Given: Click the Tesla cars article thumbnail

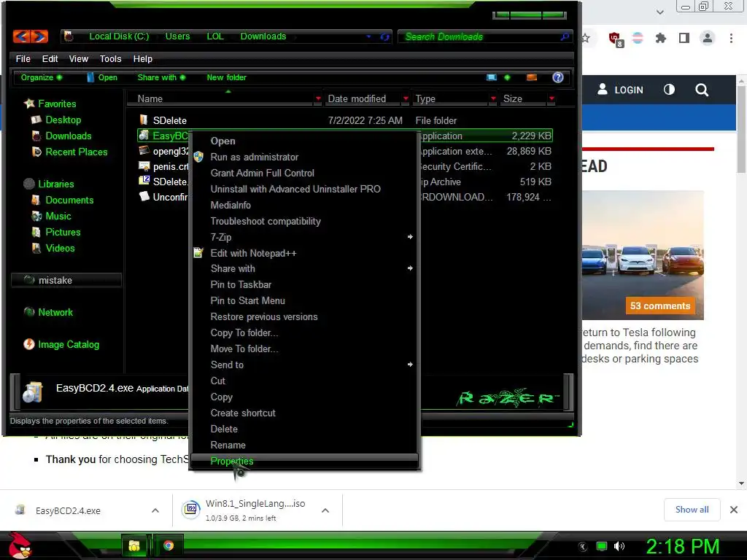Looking at the screenshot, I should (x=643, y=255).
